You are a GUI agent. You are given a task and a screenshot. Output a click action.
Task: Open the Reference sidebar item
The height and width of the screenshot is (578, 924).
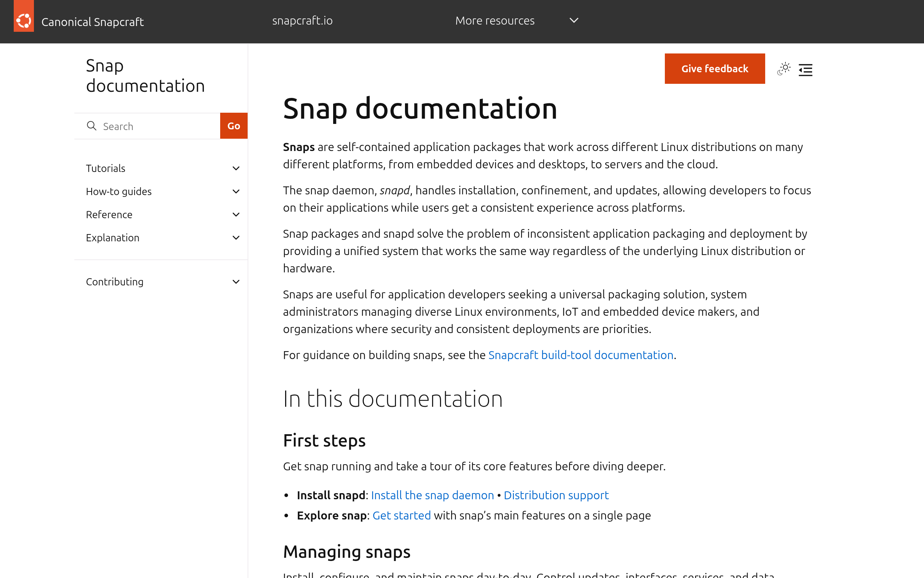tap(109, 215)
